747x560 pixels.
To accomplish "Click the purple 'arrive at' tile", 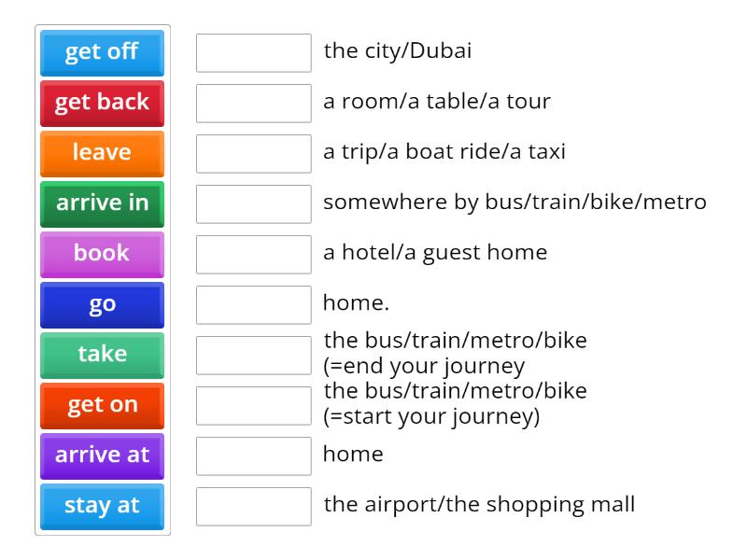I will [102, 455].
